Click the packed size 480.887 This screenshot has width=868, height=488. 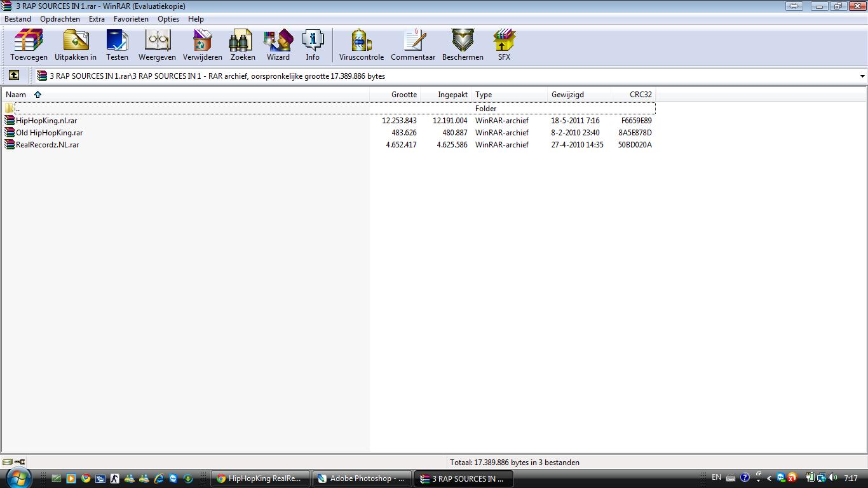point(455,133)
